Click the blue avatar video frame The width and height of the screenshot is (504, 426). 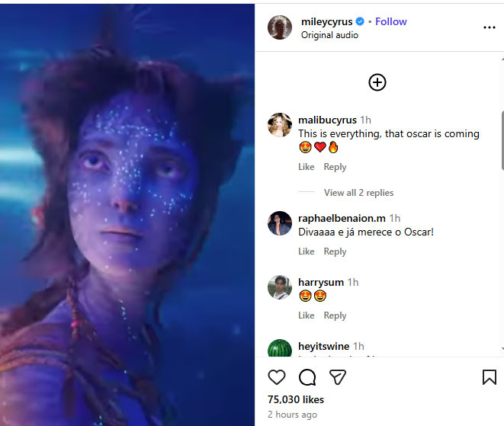point(127,213)
